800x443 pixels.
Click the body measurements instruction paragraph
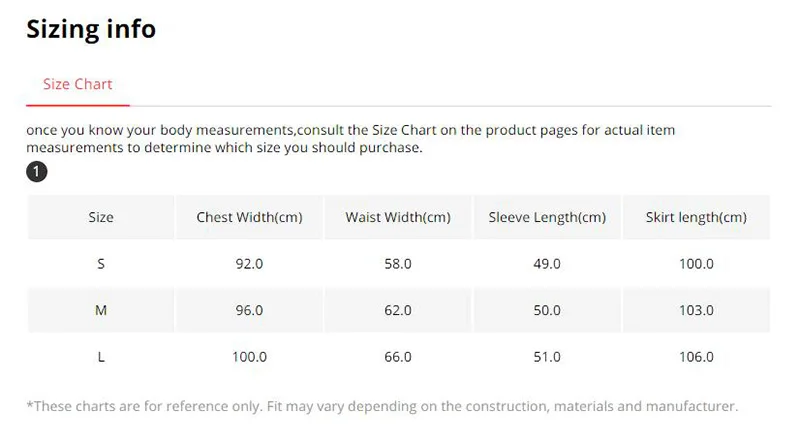point(352,139)
